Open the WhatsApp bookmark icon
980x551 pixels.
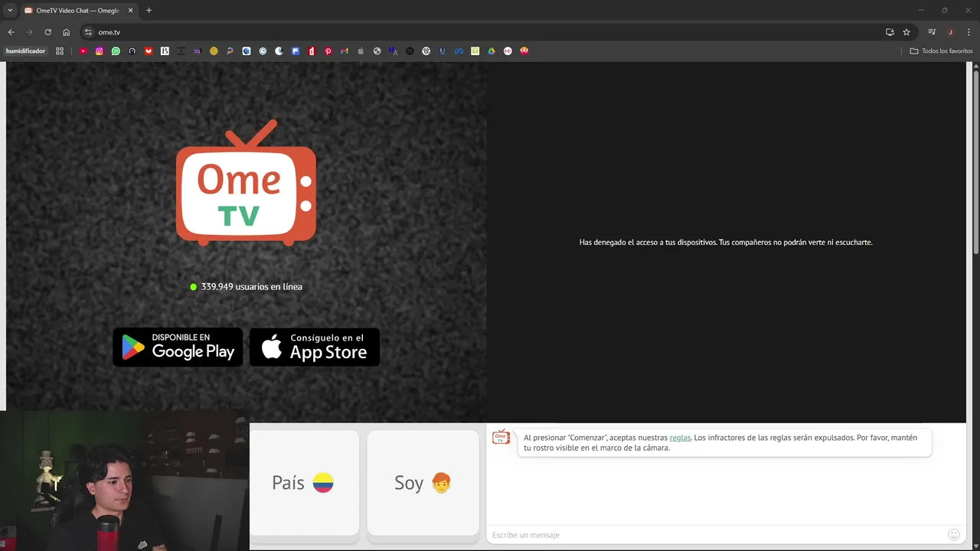116,51
